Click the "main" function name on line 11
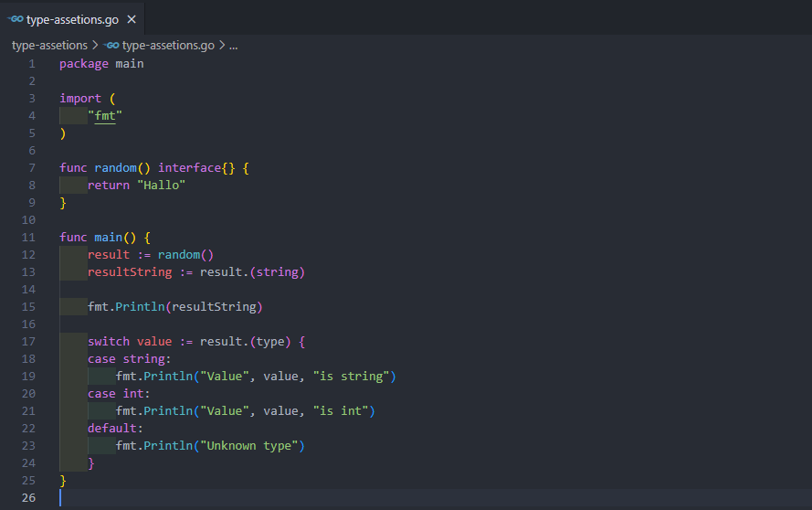Viewport: 812px width, 510px height. pyautogui.click(x=108, y=238)
